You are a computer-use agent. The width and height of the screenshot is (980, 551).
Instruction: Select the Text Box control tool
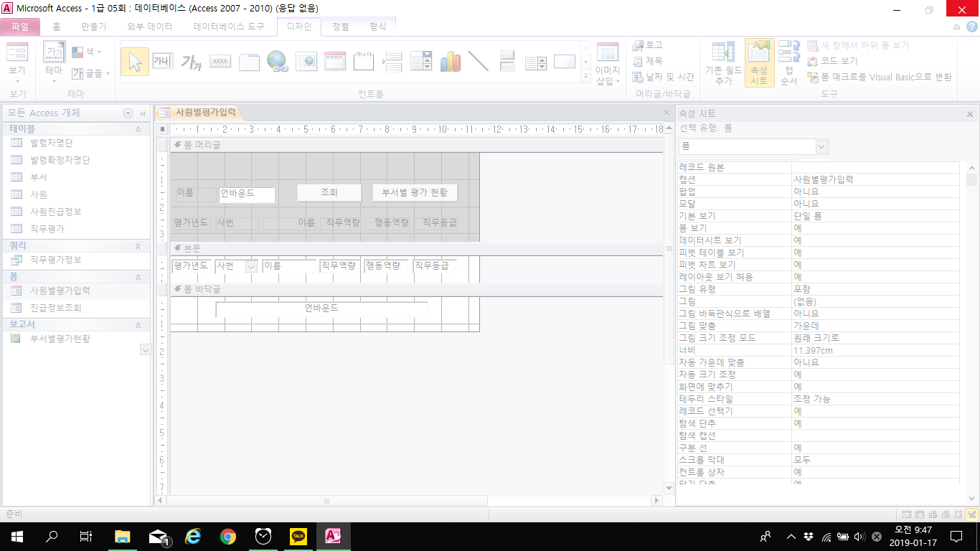pos(163,62)
